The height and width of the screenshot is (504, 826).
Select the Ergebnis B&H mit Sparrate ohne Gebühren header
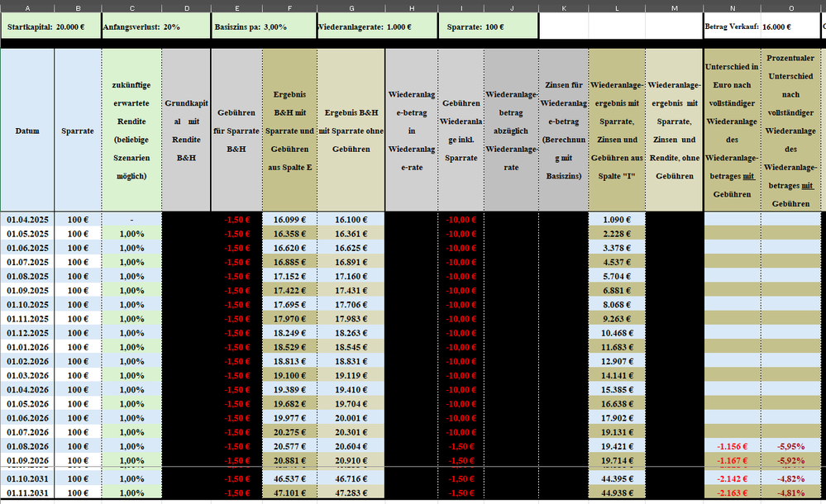coord(351,130)
